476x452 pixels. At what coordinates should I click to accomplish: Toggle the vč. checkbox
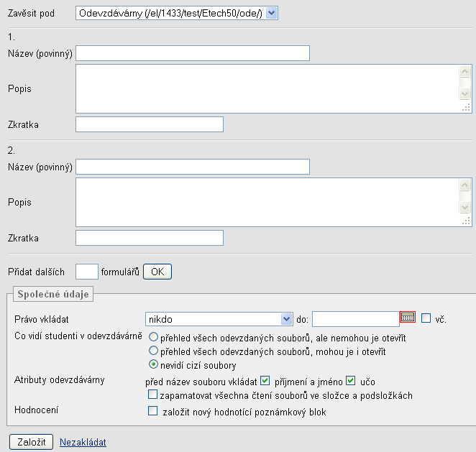[x=426, y=318]
